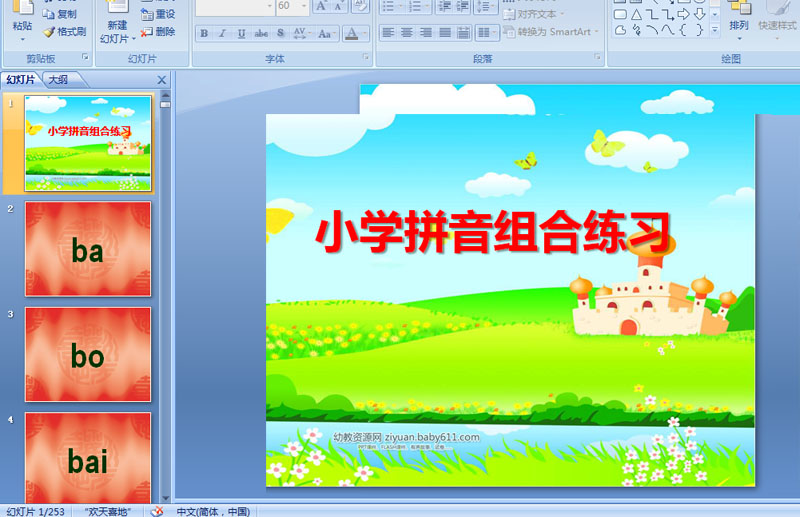Screen dimensions: 800x517
Task: Click the Copy (复制) button
Action: pos(60,14)
